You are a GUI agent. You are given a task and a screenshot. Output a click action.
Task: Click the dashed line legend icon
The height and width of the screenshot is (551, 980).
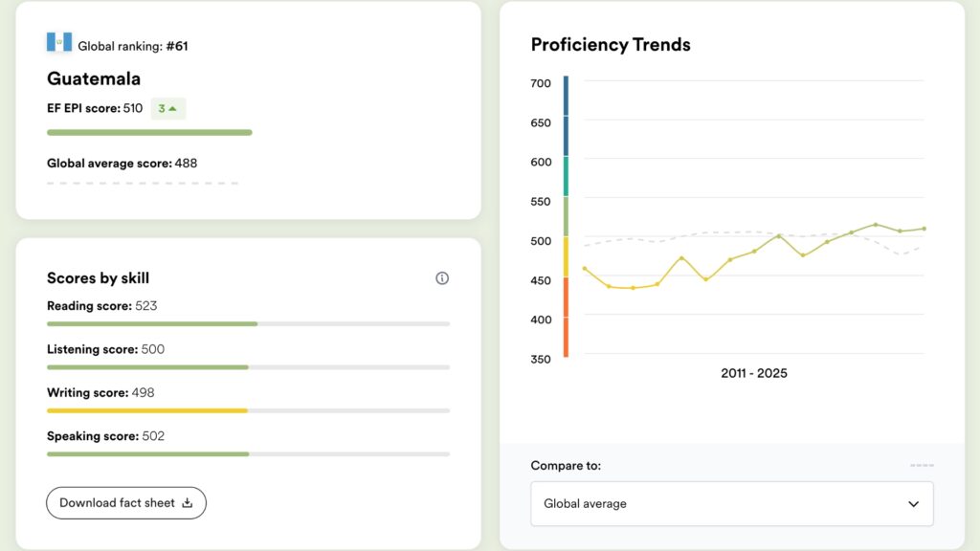click(x=922, y=466)
